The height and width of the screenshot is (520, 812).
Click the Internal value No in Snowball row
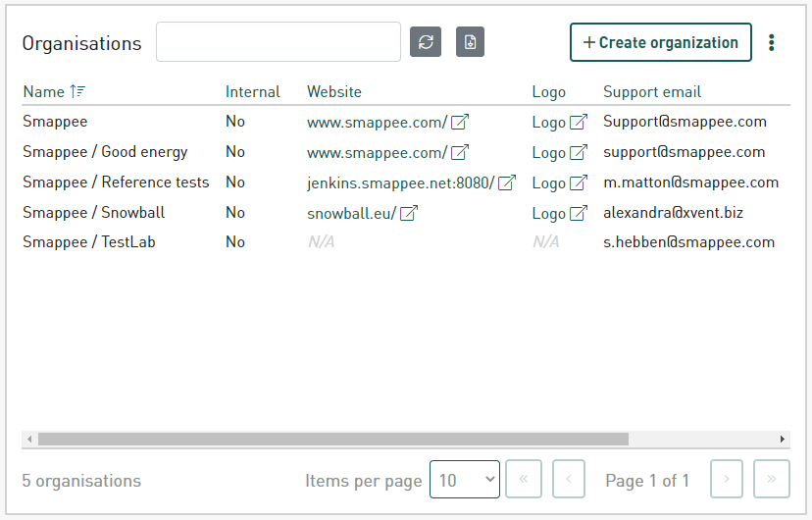tap(235, 212)
